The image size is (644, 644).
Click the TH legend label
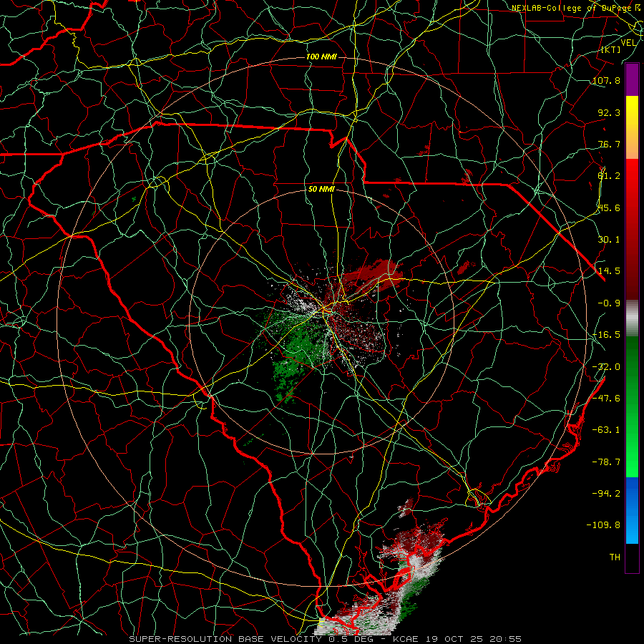(x=615, y=557)
